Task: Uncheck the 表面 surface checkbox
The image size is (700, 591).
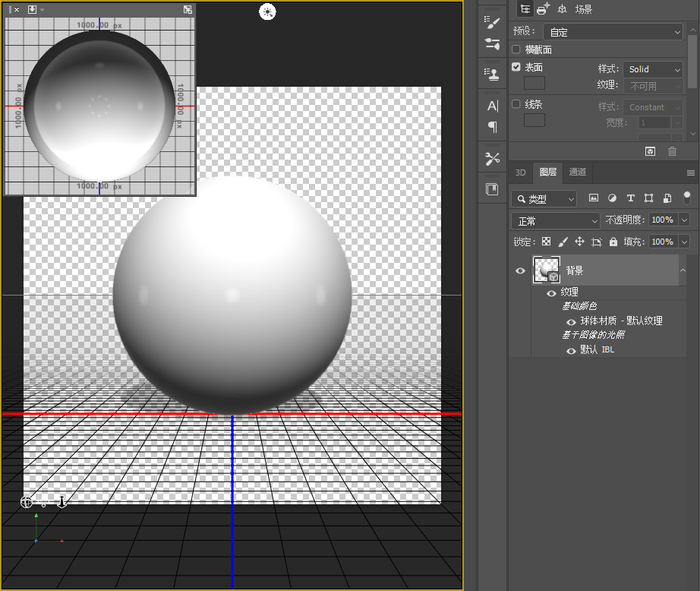Action: click(x=517, y=67)
